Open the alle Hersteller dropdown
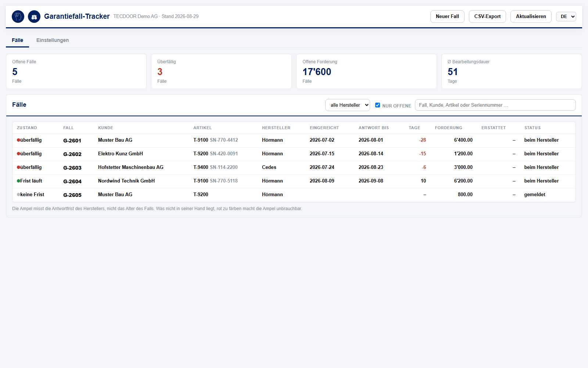The height and width of the screenshot is (368, 588). pos(348,105)
